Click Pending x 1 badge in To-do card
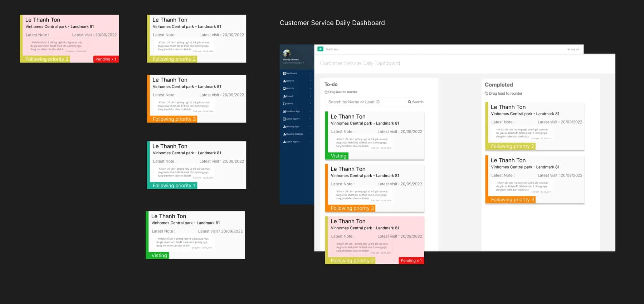This screenshot has height=304, width=644. coord(411,261)
